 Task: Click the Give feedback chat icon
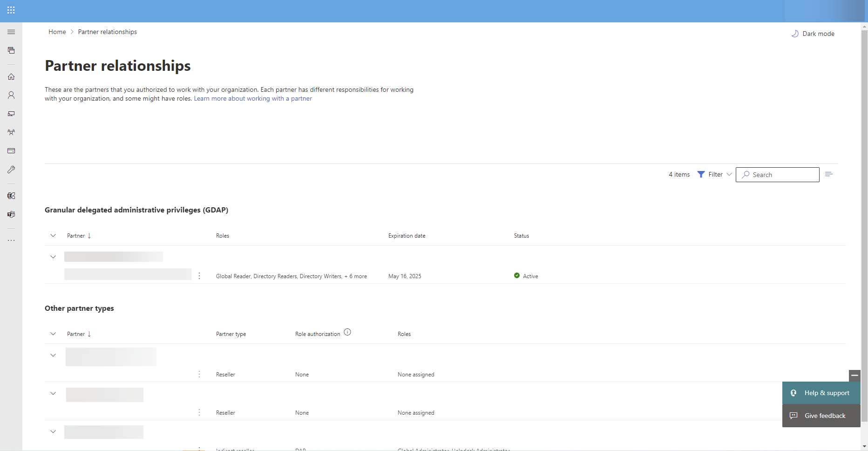(x=793, y=416)
